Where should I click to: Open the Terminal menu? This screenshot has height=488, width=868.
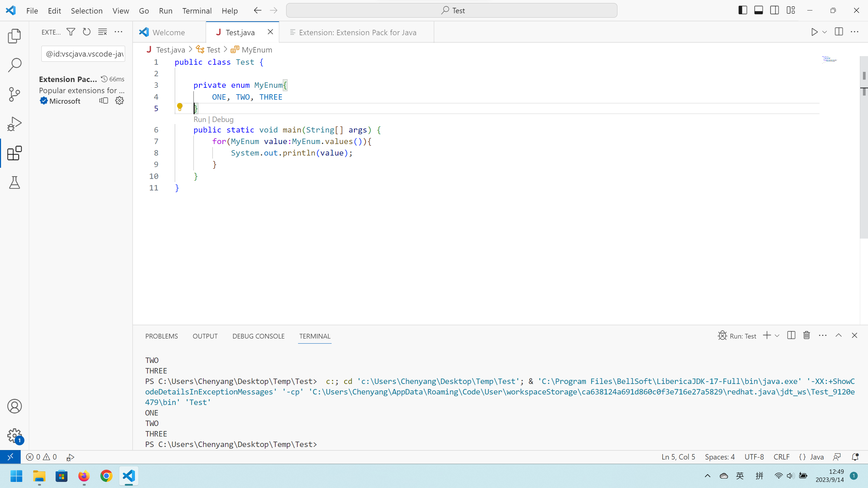click(x=197, y=11)
